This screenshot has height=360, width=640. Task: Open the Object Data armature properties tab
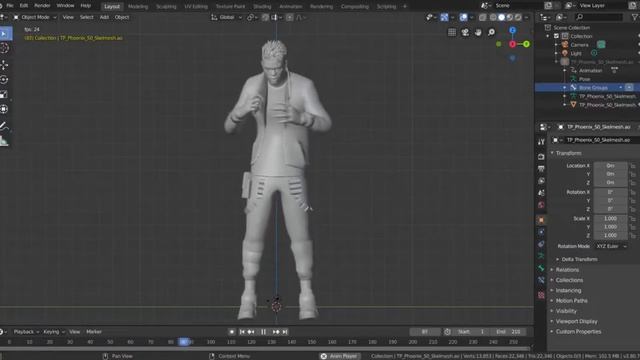541,256
